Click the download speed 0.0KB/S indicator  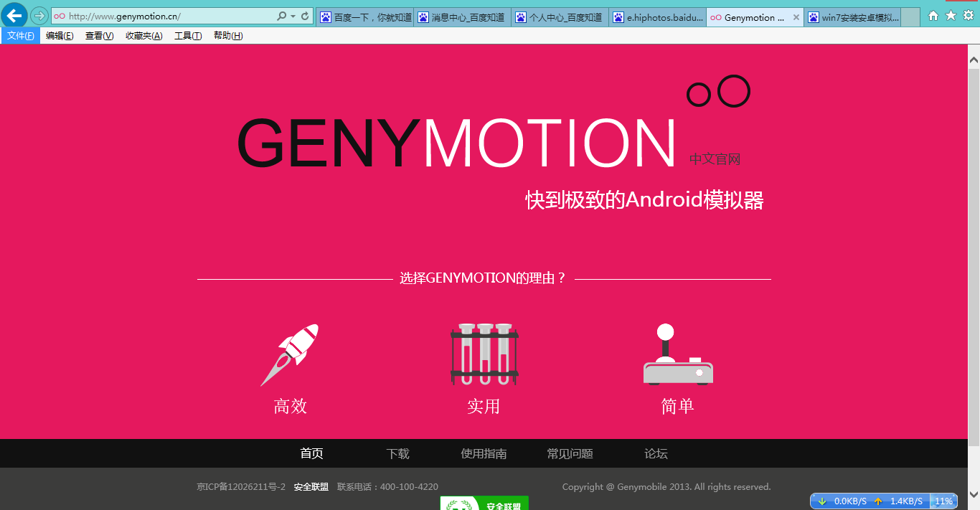pos(842,501)
